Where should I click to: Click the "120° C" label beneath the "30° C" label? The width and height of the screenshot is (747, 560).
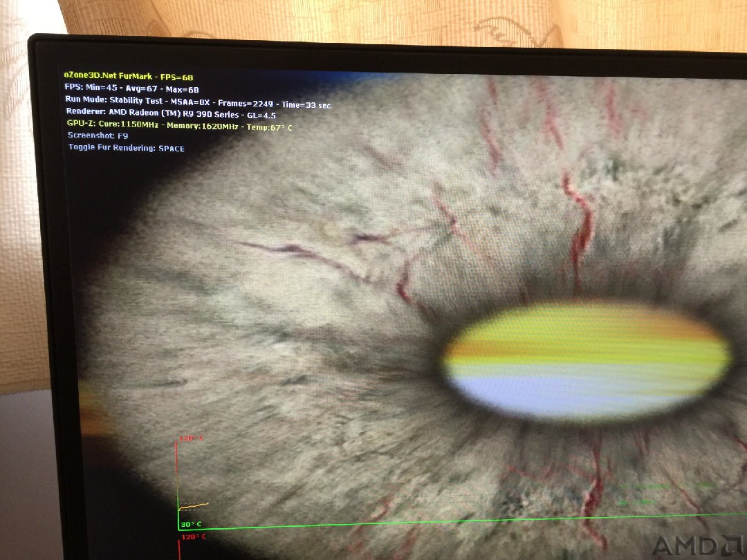tap(194, 536)
